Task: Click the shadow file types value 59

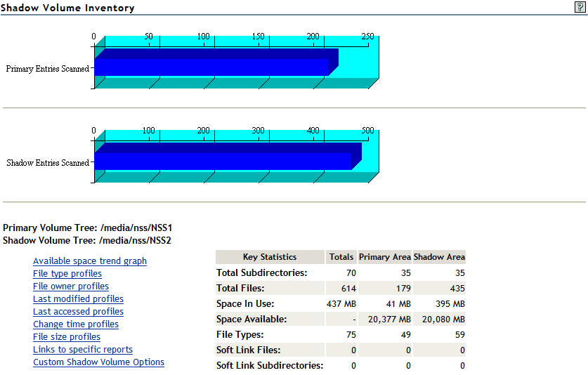Action: [460, 334]
